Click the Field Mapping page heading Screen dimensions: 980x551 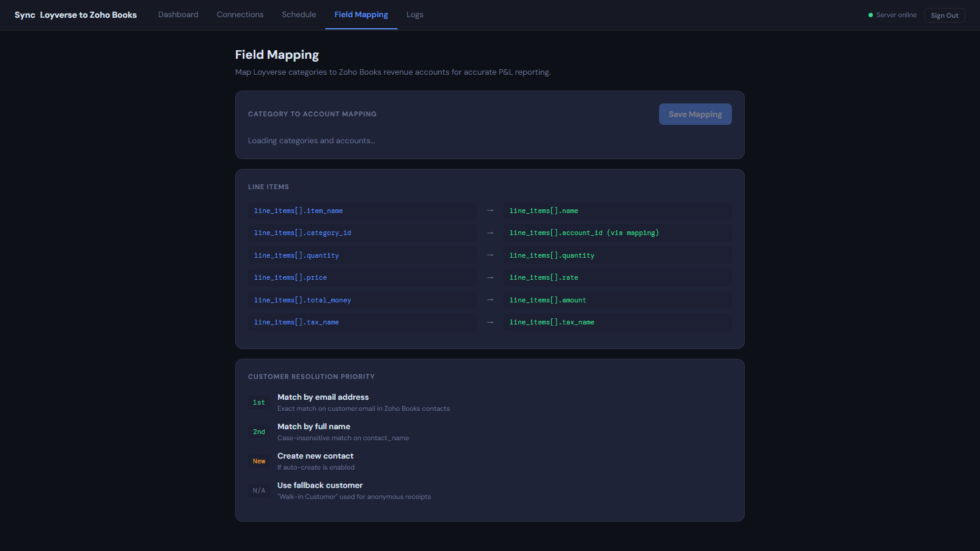coord(277,54)
